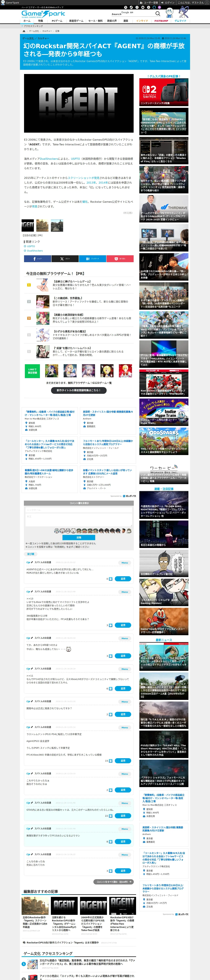The image size is (210, 980).
Task: Expand all comments (コメントをすべて読む)
Action: tap(114, 882)
